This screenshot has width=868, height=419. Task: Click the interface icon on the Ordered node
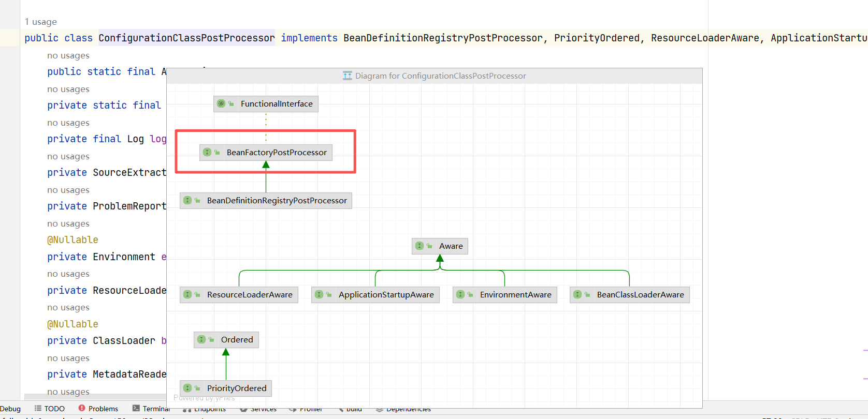point(201,339)
